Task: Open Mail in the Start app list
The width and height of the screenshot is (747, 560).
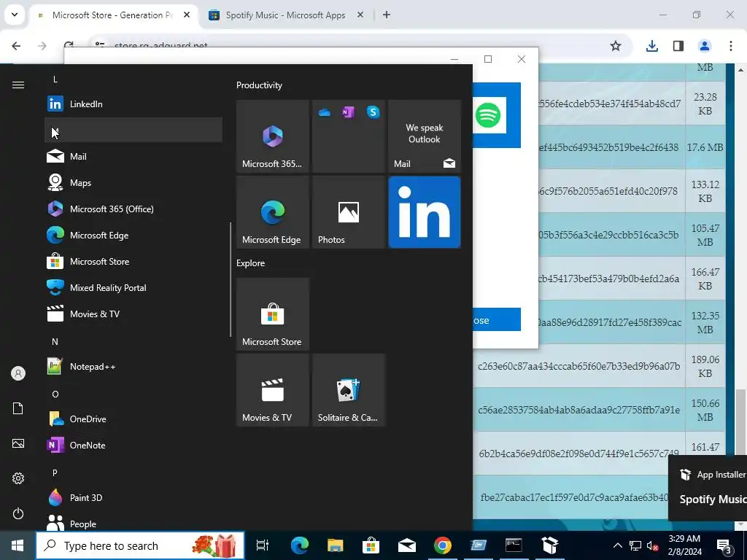Action: click(133, 156)
